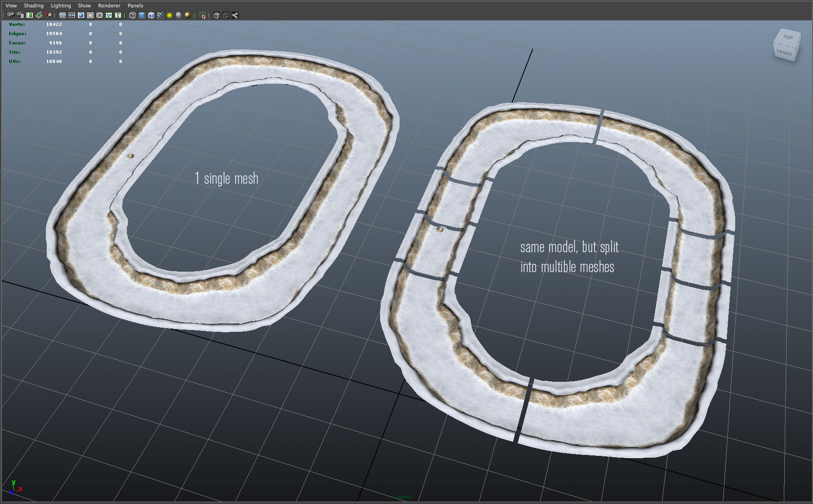The width and height of the screenshot is (813, 504).
Task: Toggle the field chart icon
Action: (x=100, y=15)
